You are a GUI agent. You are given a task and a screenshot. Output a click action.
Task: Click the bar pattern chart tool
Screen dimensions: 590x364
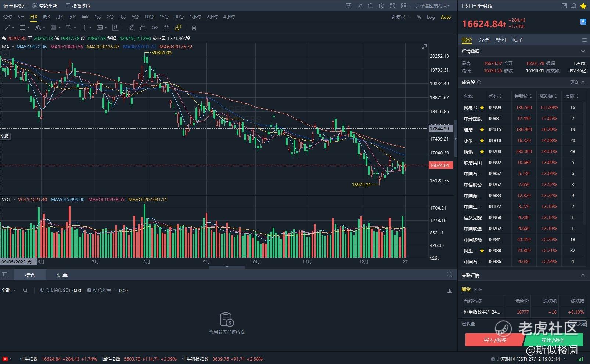pyautogui.click(x=115, y=28)
